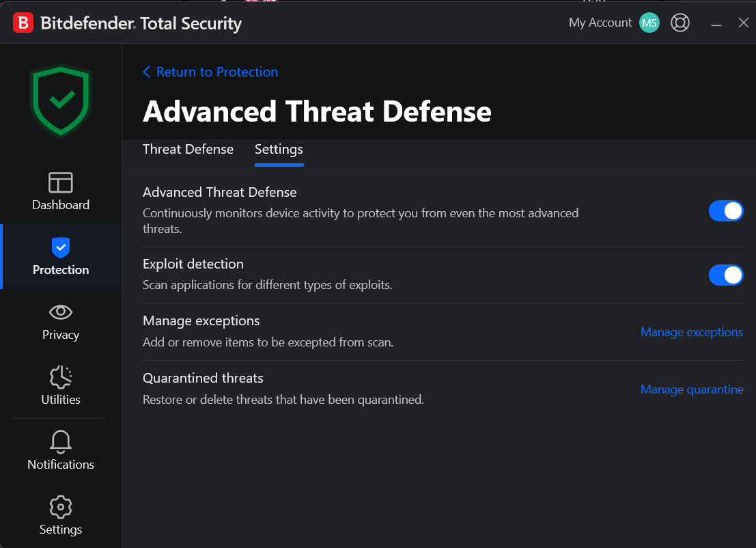This screenshot has width=756, height=548.
Task: Click the Bitdefender Total Security title text
Action: [141, 23]
